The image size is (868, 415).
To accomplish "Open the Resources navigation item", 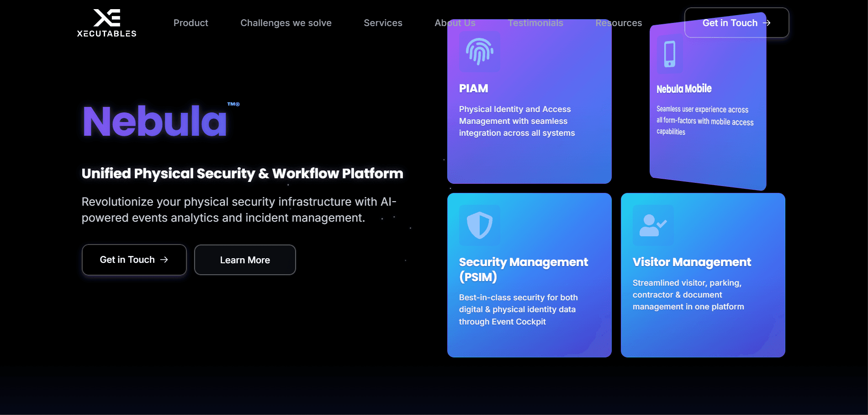I will tap(619, 23).
